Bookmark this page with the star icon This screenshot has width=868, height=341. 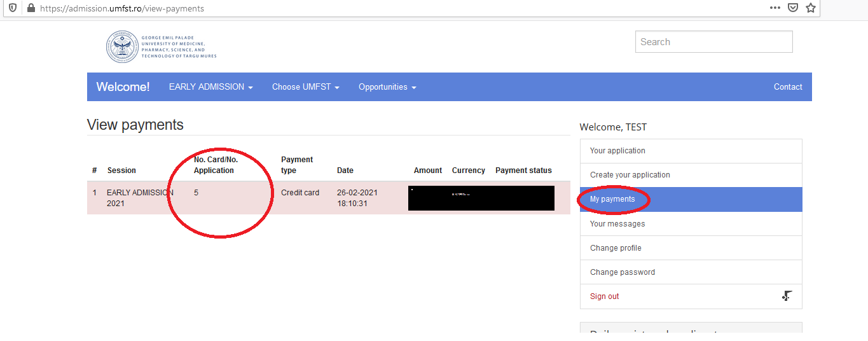tap(810, 8)
